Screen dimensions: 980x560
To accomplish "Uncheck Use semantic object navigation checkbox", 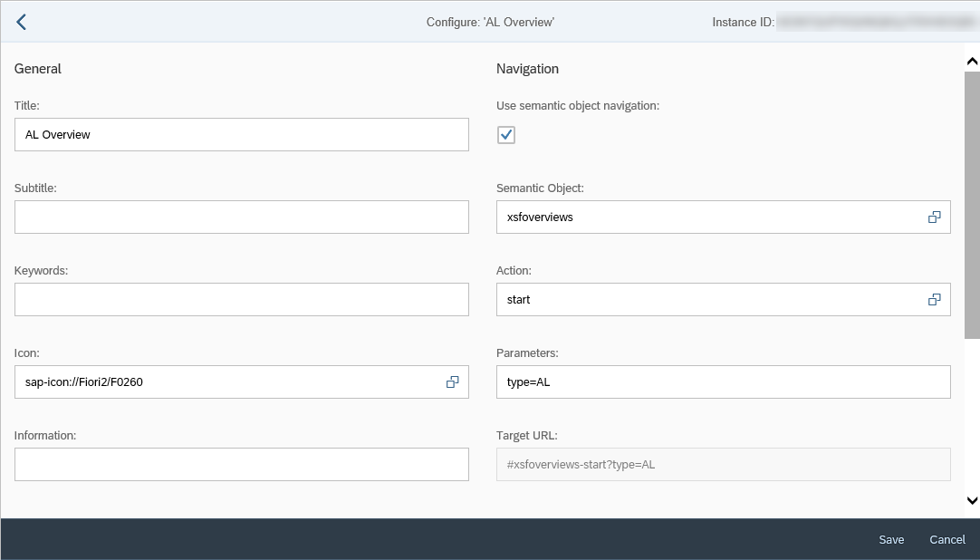I will (506, 135).
